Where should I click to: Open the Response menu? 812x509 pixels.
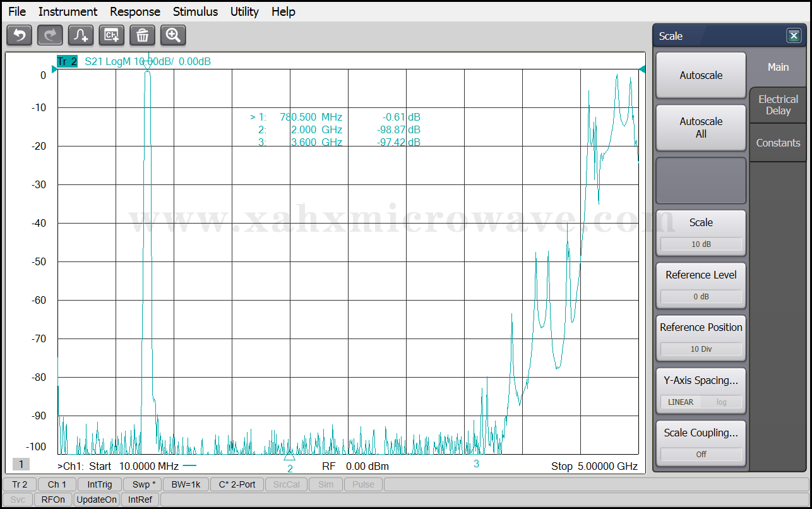click(135, 11)
